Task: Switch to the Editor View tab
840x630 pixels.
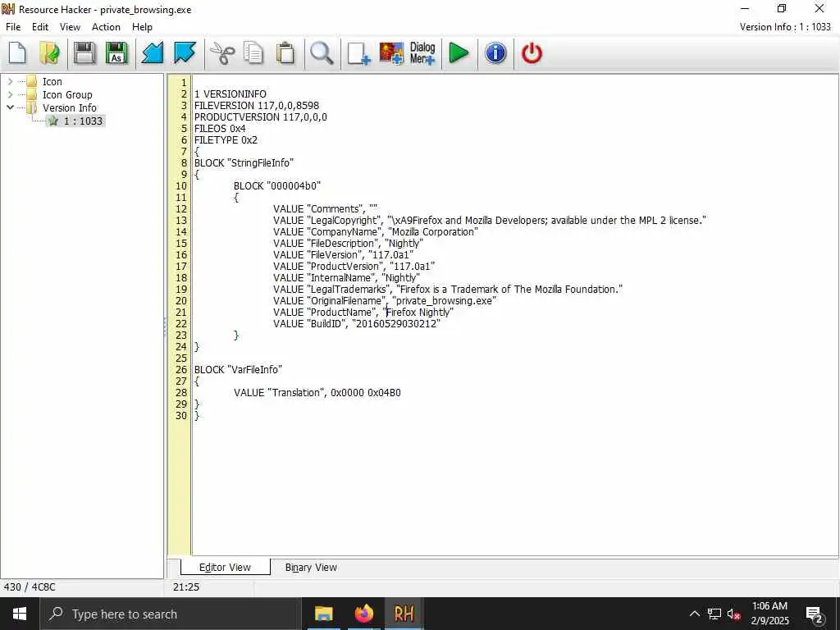Action: point(225,568)
